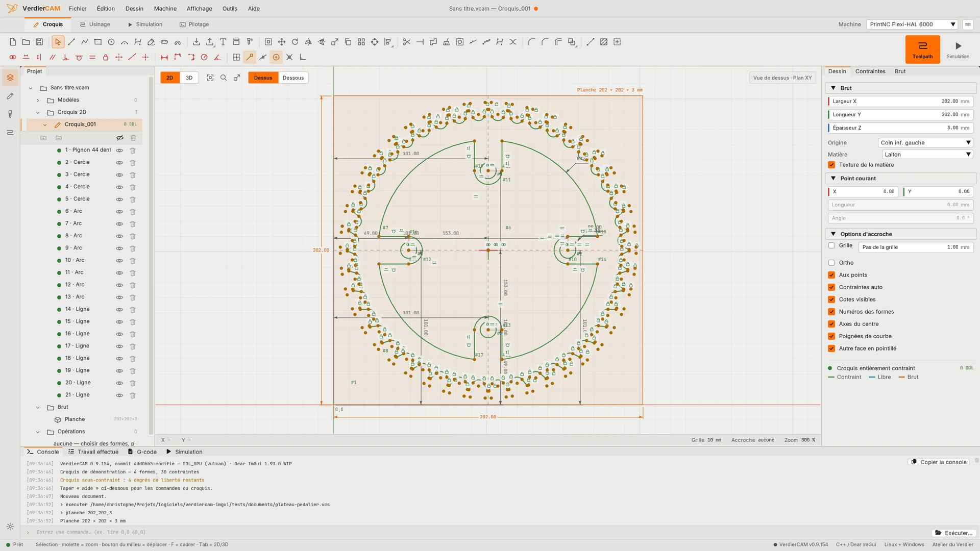The height and width of the screenshot is (551, 980).
Task: Switch viewport to 3D mode
Action: 189,78
